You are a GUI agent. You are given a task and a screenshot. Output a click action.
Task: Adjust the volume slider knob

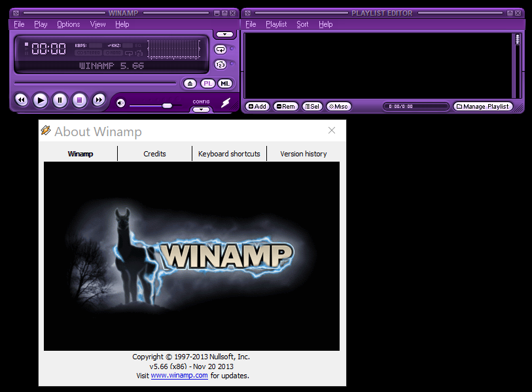click(167, 105)
